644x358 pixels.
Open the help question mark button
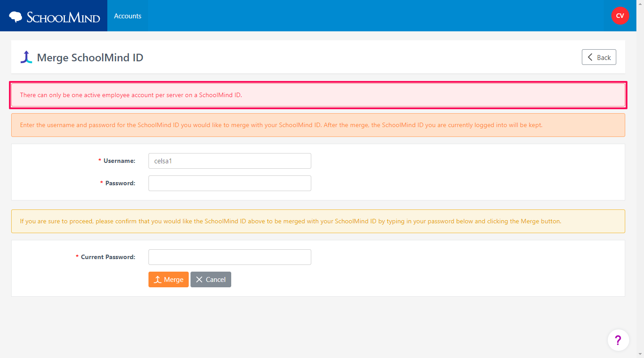tap(618, 340)
